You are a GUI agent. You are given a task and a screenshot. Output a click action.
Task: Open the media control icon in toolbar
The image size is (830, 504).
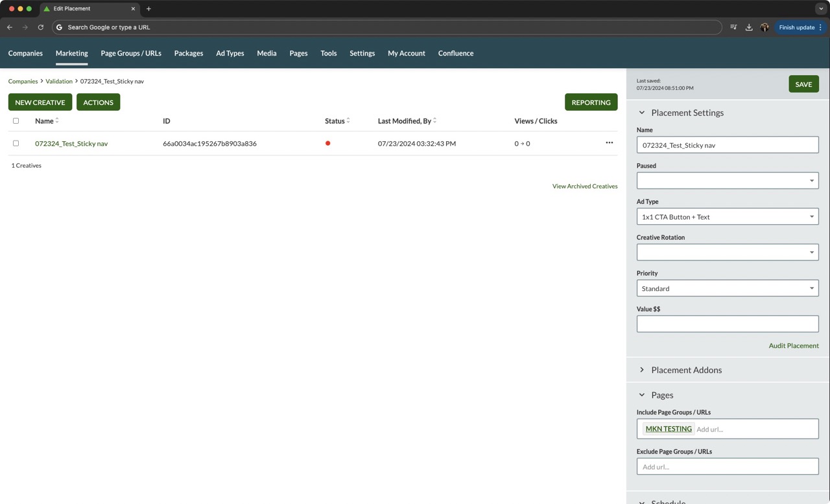pos(733,27)
